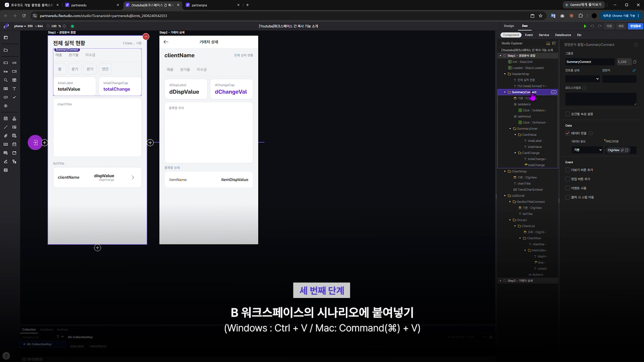Click the 그룹명 SummaryConnect input field
This screenshot has height=362, width=644.
click(x=590, y=62)
